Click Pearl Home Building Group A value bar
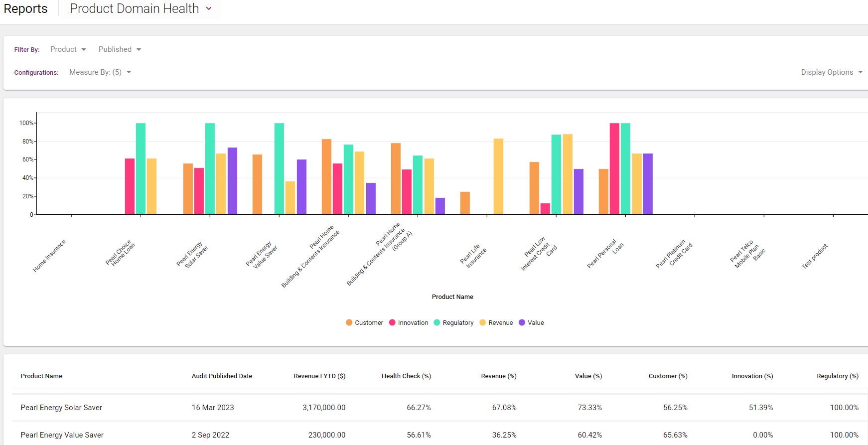 click(440, 206)
